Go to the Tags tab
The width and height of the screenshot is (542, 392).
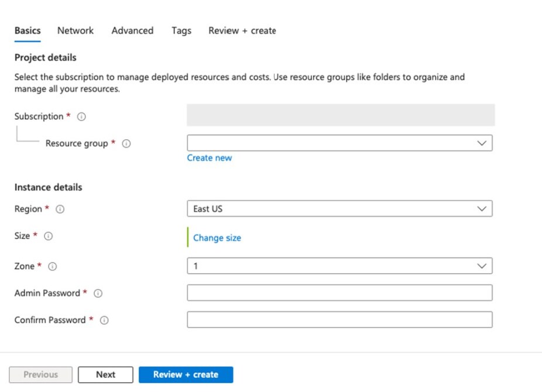[x=181, y=30]
